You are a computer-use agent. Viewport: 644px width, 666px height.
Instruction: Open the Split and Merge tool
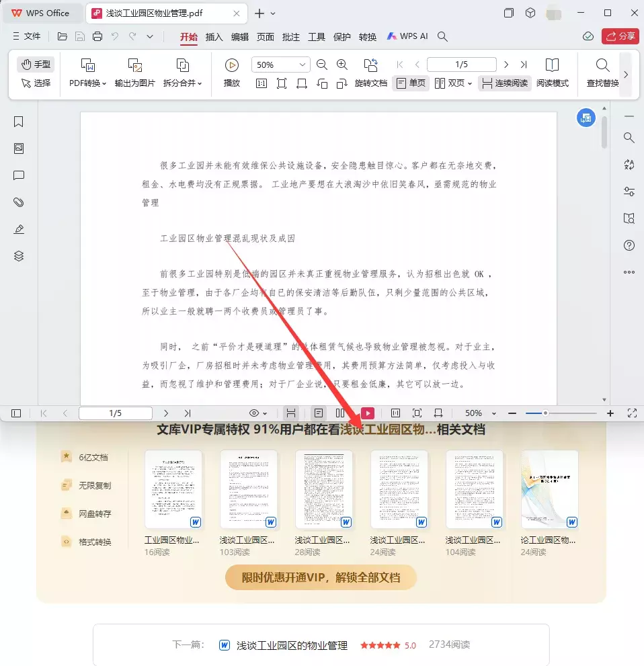[x=182, y=65]
